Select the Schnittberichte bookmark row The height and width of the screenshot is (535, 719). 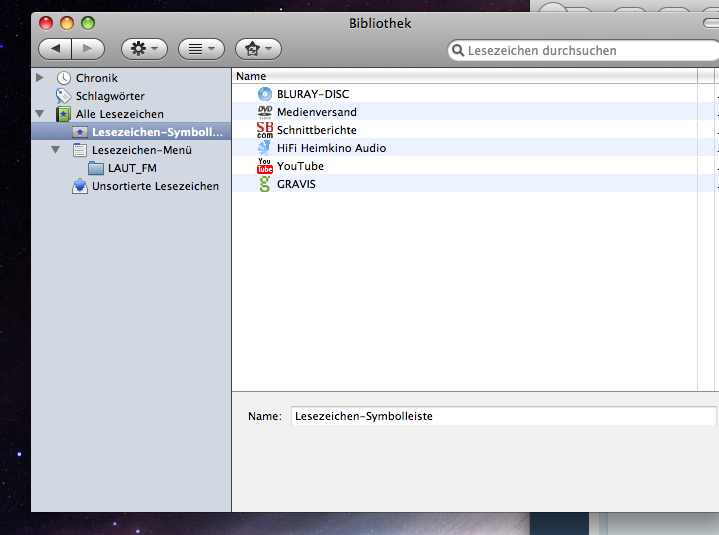[x=465, y=130]
